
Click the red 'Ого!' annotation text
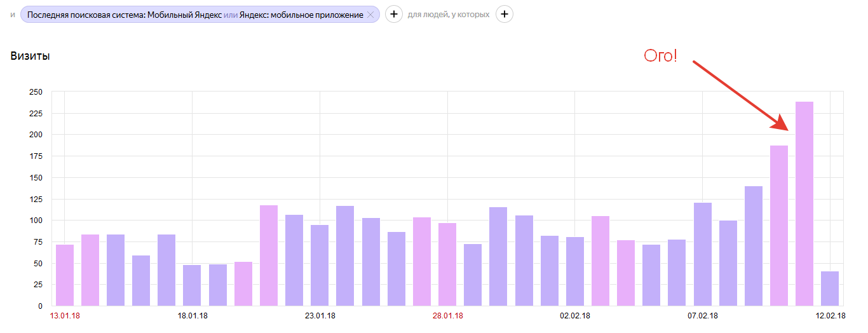[x=661, y=56]
